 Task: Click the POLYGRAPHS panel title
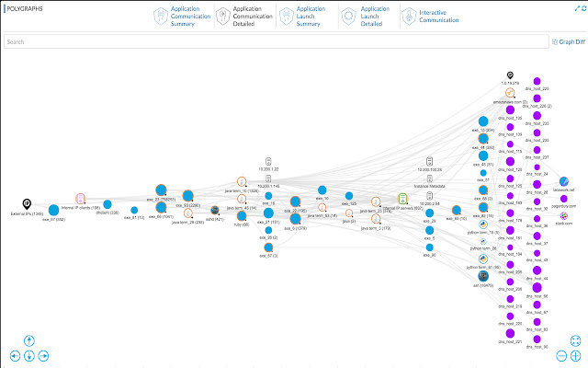click(x=25, y=8)
